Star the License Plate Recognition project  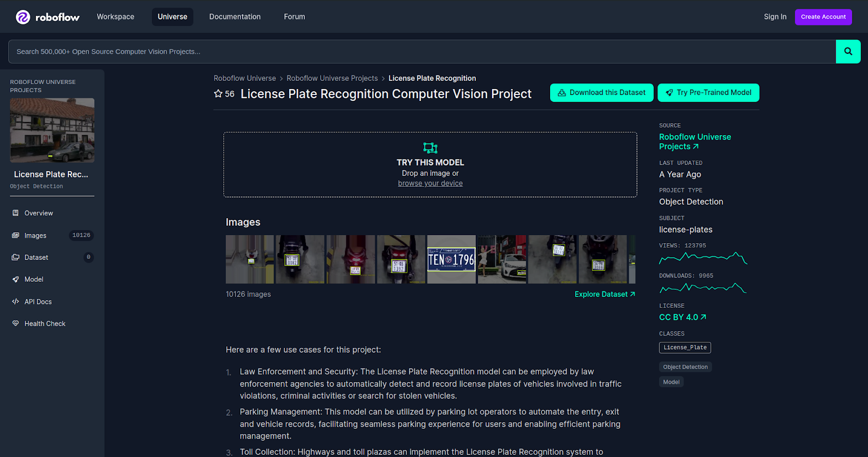pyautogui.click(x=218, y=94)
